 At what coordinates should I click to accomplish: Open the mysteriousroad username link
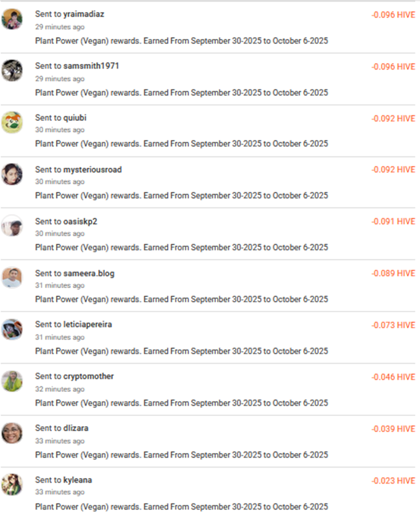[92, 170]
